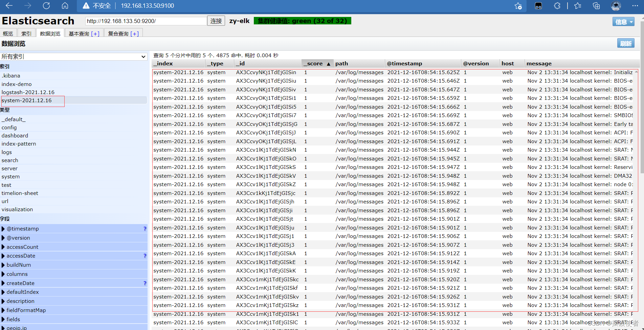Sort by the host column header
The image size is (644, 330).
[512, 63]
